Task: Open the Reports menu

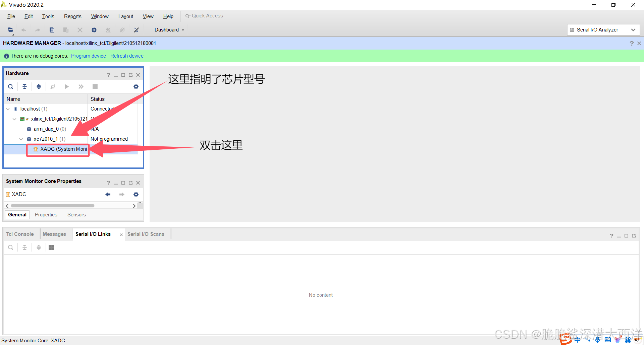Action: pyautogui.click(x=72, y=16)
